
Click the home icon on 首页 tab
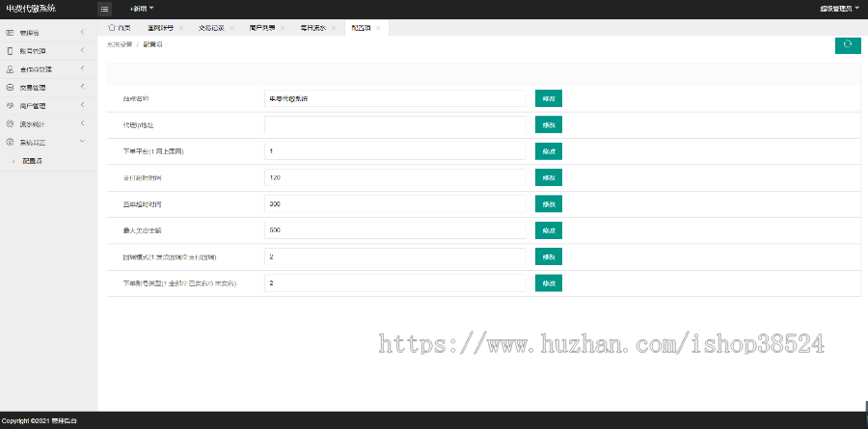coord(112,28)
